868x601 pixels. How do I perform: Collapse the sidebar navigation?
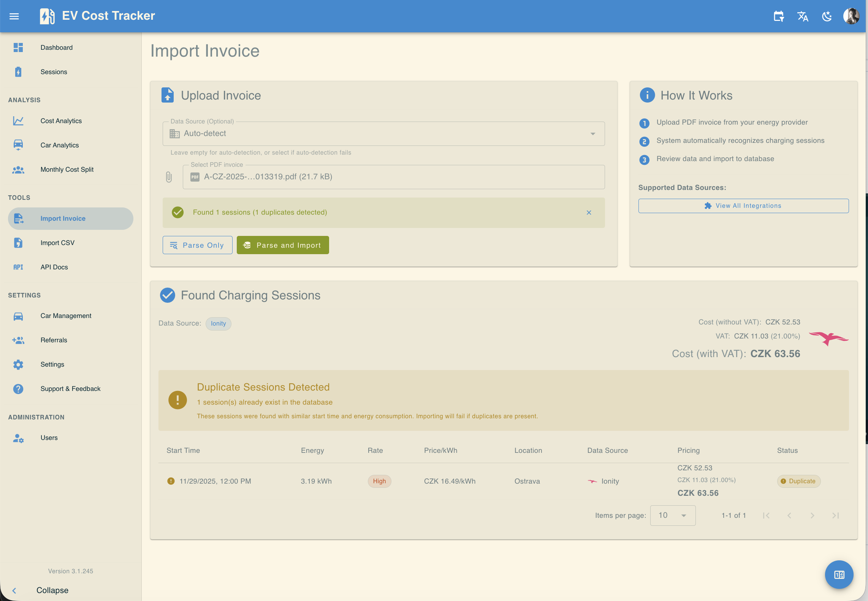click(x=52, y=590)
